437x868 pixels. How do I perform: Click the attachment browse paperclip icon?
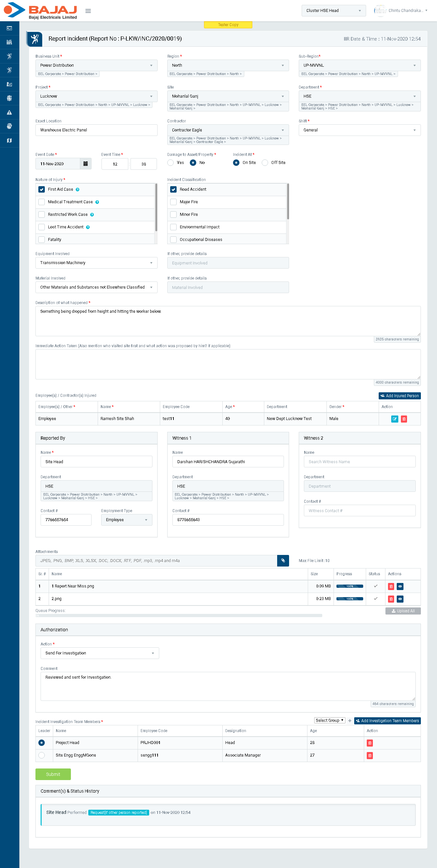[x=283, y=561]
